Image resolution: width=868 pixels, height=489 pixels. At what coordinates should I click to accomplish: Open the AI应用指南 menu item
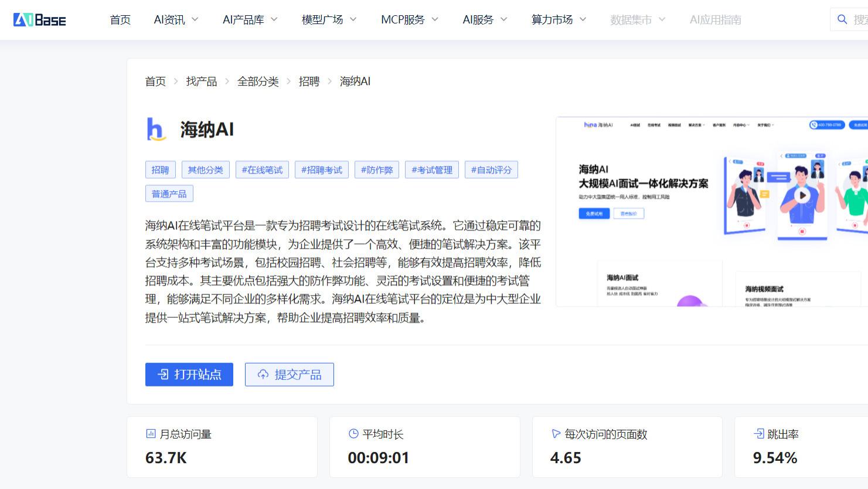[x=716, y=20]
